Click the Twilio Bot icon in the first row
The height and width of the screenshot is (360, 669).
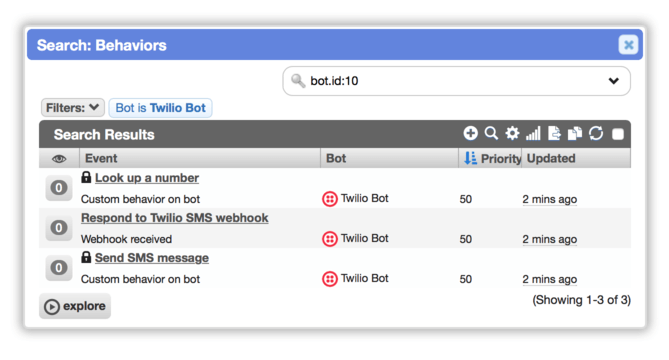tap(330, 199)
